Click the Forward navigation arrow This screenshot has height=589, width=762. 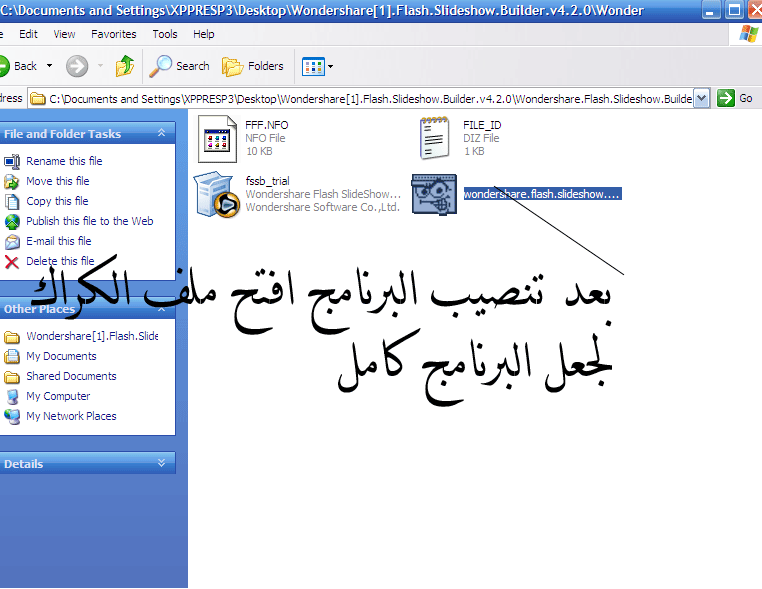coord(77,66)
